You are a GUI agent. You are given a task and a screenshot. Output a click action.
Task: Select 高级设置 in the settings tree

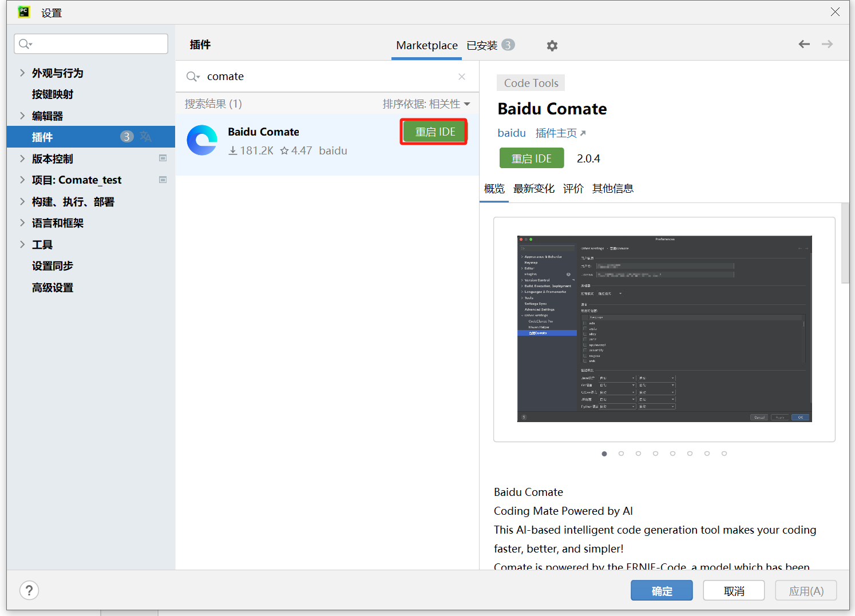(x=53, y=288)
